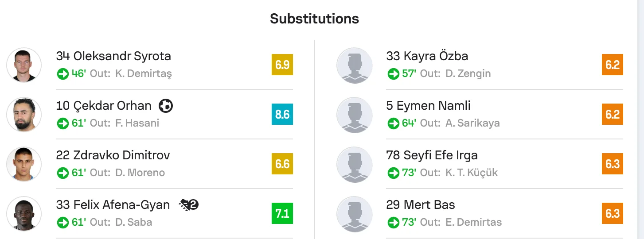The image size is (644, 239).
Task: Click the goal ball icon beside Çekdar Orhan
Action: point(166,105)
